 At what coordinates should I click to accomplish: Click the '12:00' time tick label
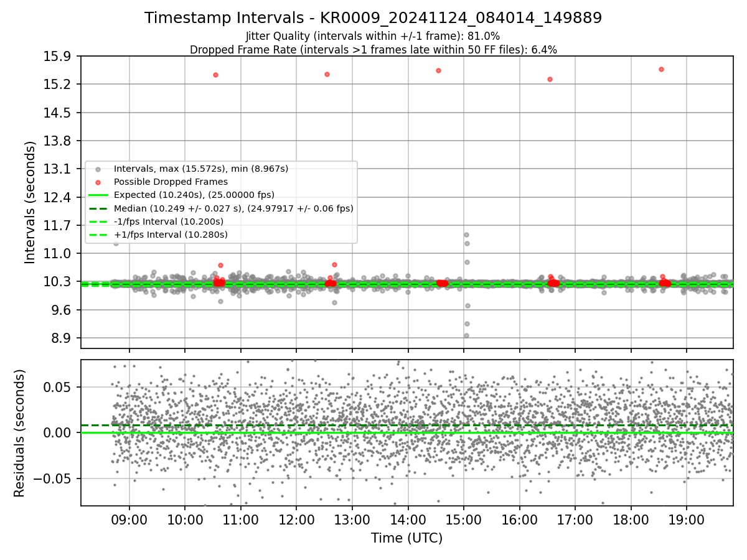click(x=296, y=520)
